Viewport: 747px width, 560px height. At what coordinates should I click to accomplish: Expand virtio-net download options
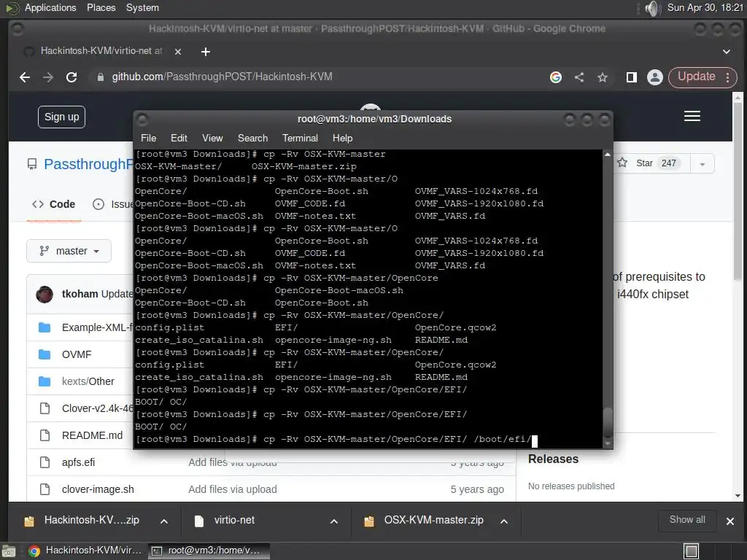click(x=334, y=521)
